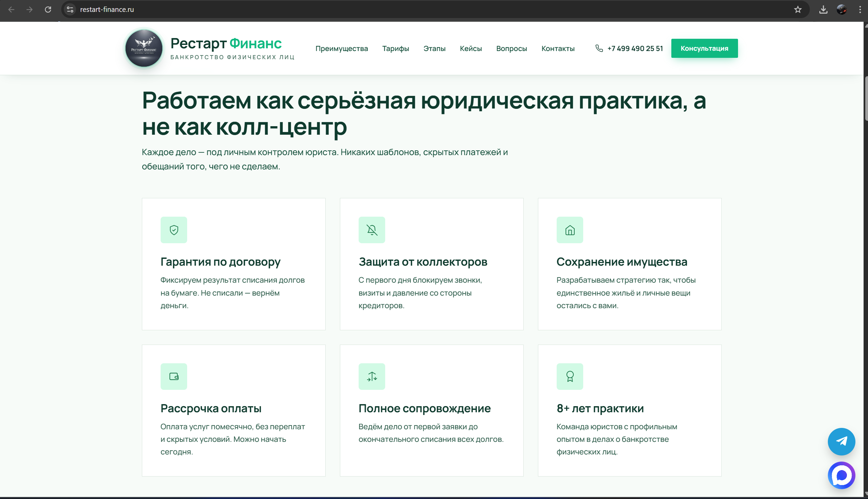
Task: Call +7 499 490 25 51 link
Action: 635,48
